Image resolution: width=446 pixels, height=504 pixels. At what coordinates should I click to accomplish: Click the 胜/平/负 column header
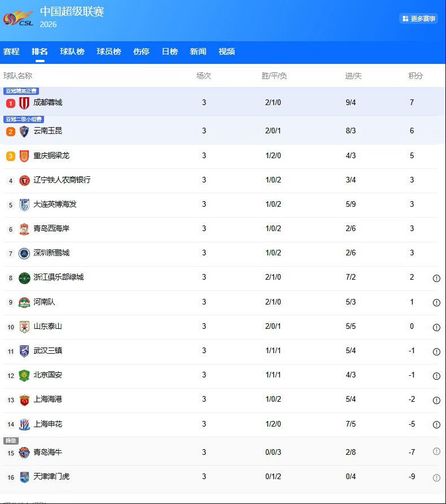pyautogui.click(x=274, y=76)
